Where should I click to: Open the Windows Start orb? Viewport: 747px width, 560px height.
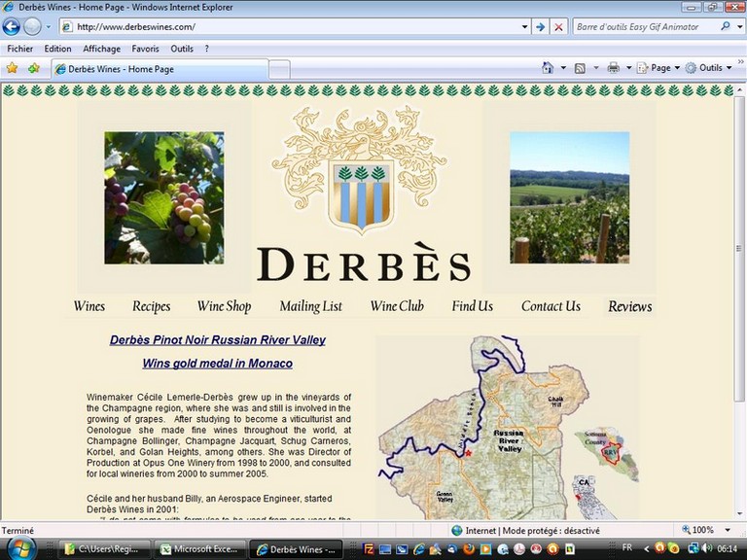click(x=21, y=547)
